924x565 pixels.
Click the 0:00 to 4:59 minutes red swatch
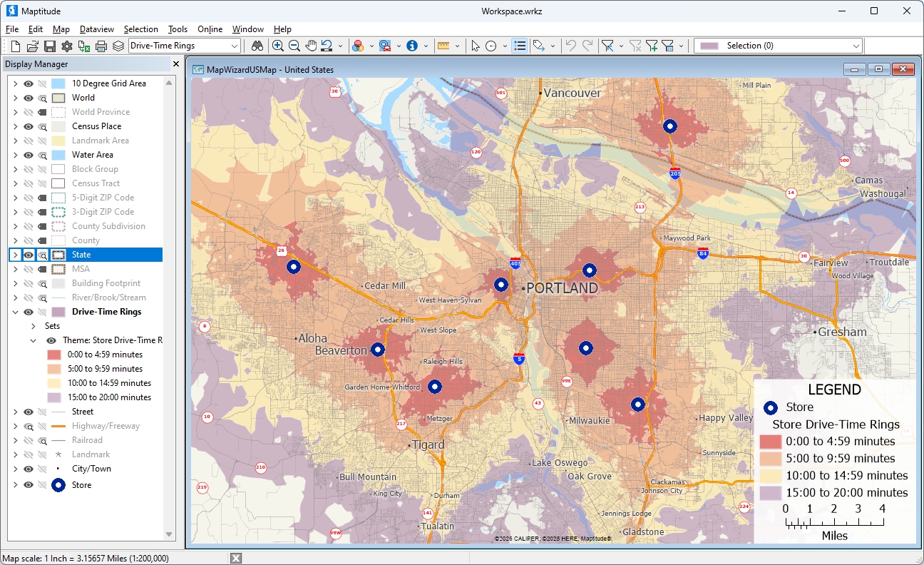pyautogui.click(x=55, y=355)
